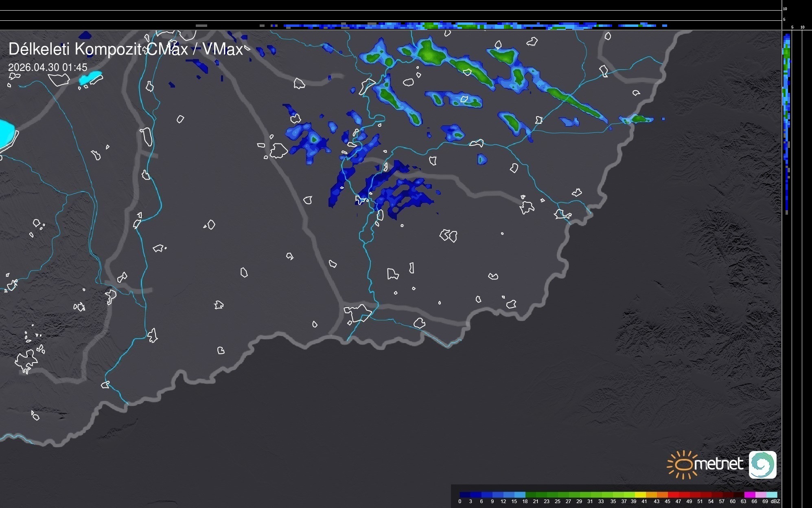Click the 2026.04.30 01:45 timestamp
The height and width of the screenshot is (508, 812).
coord(48,67)
